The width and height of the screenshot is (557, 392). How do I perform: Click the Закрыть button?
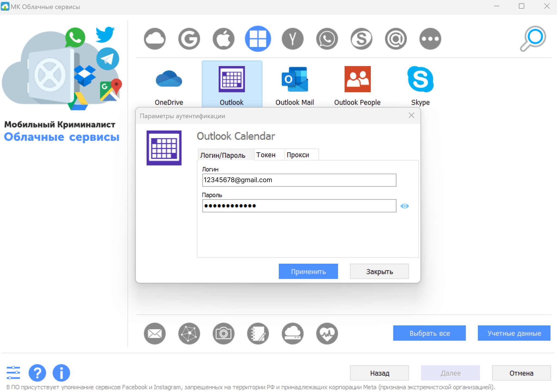click(x=379, y=271)
